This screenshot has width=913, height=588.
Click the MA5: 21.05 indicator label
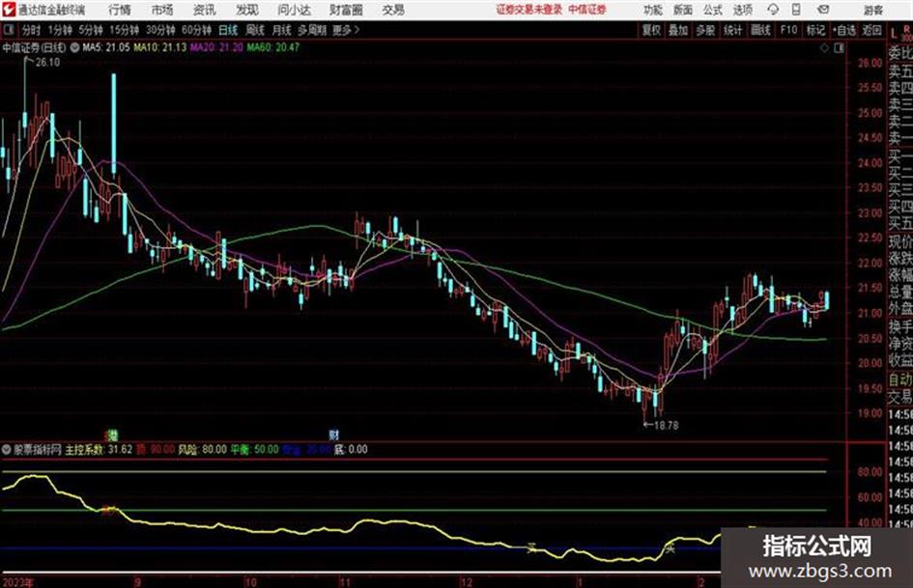106,47
